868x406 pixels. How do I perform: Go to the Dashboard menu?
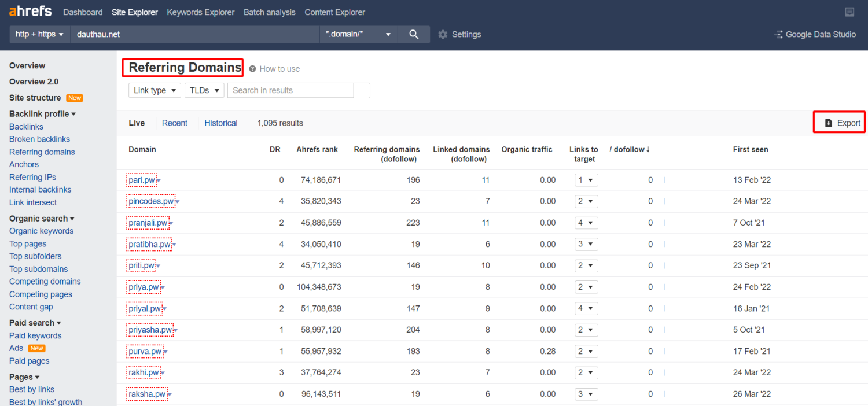pos(83,12)
